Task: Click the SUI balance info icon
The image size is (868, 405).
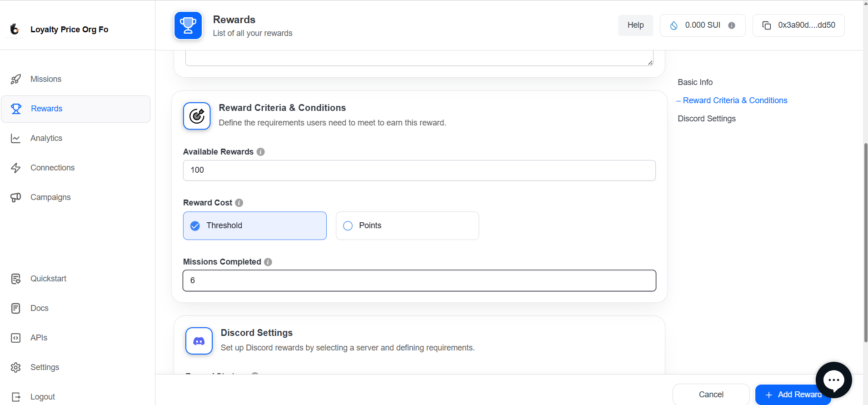Action: click(x=732, y=25)
